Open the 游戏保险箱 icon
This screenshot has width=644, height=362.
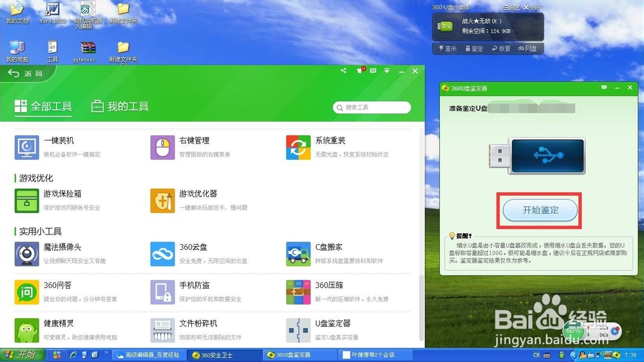point(26,200)
